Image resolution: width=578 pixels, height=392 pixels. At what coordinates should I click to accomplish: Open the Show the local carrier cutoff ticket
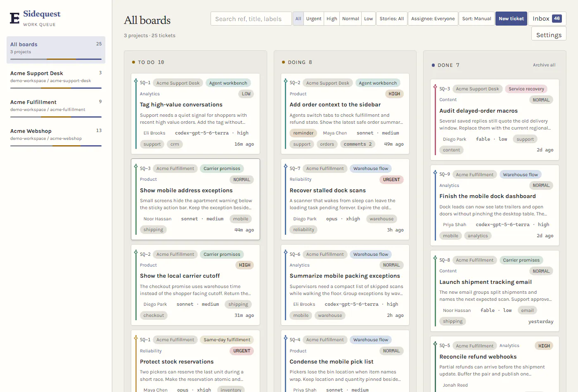click(x=195, y=285)
